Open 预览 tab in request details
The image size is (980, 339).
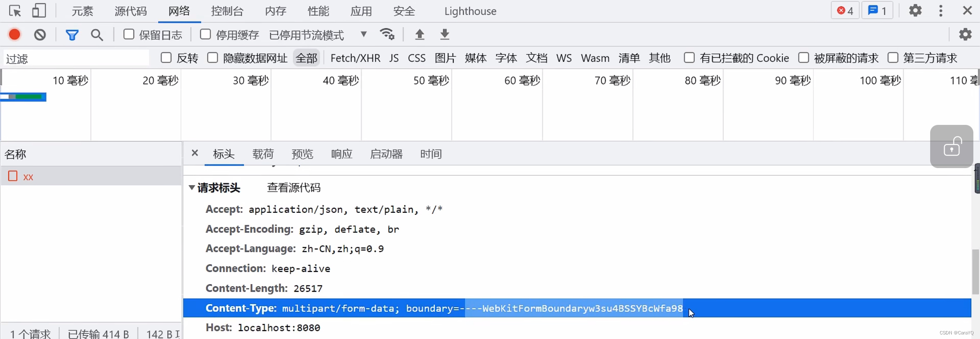pyautogui.click(x=302, y=154)
